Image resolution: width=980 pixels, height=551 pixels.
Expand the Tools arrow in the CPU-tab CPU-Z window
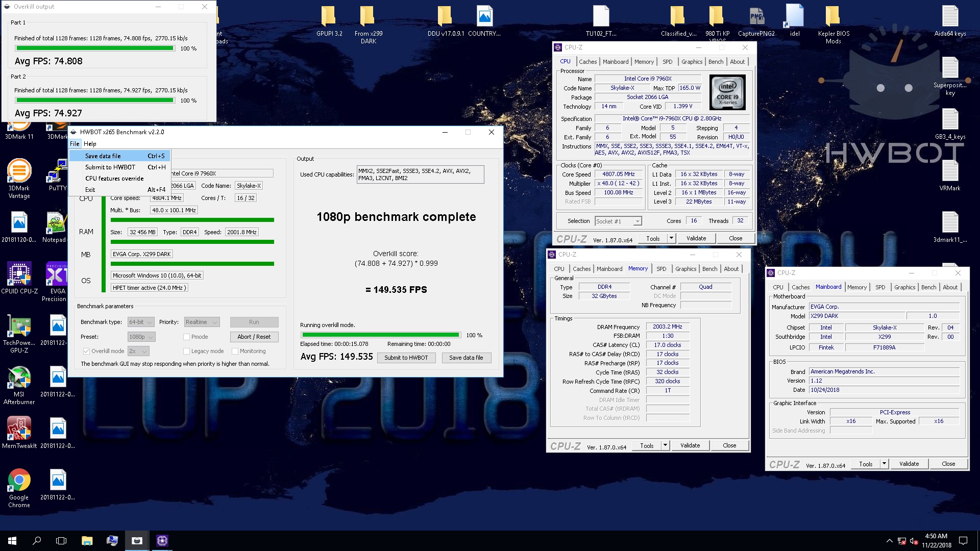(671, 238)
